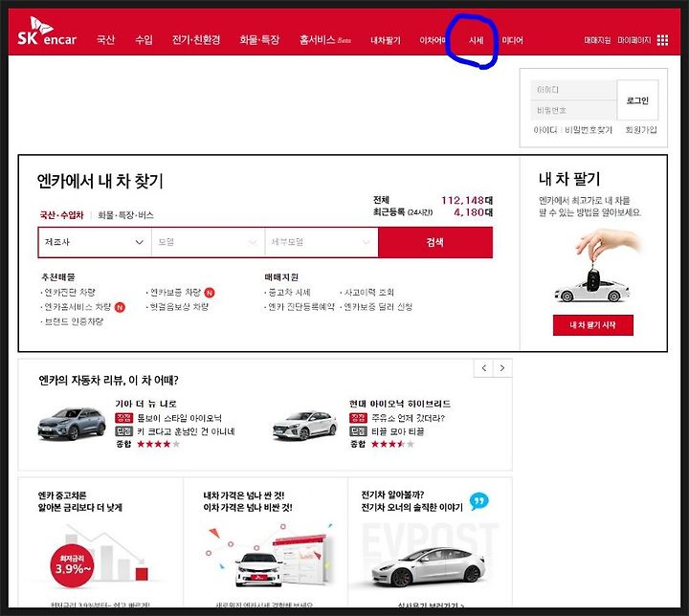The image size is (689, 616).
Task: Open the 미디어 menu
Action: pyautogui.click(x=512, y=40)
